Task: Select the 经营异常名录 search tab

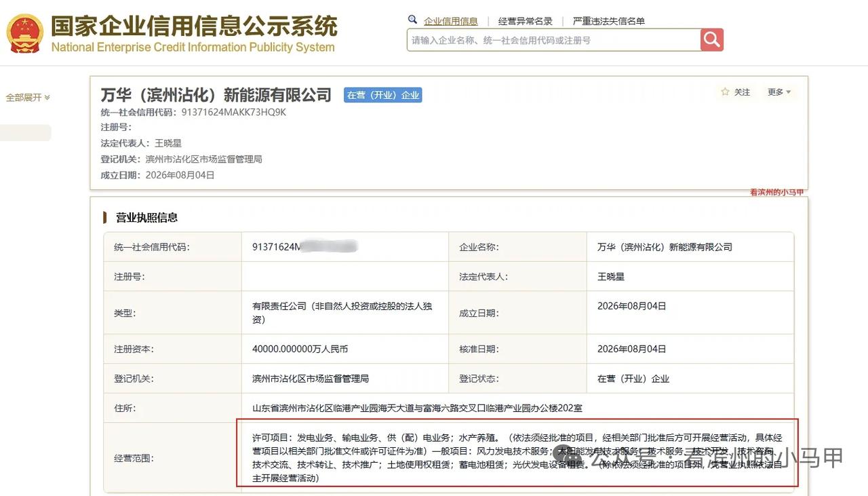Action: coord(526,21)
